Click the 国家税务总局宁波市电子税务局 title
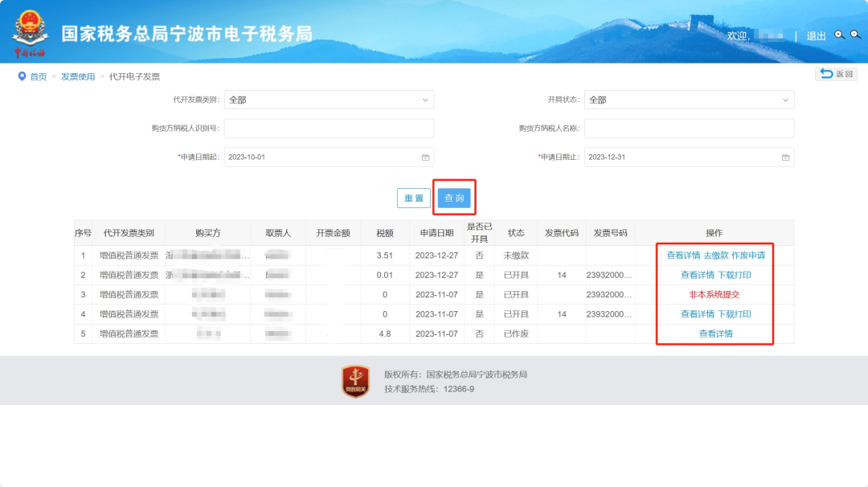The height and width of the screenshot is (487, 868). 187,34
